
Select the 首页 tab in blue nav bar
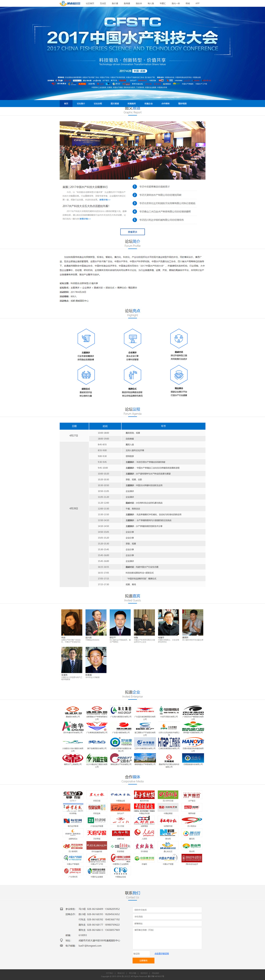[66, 104]
